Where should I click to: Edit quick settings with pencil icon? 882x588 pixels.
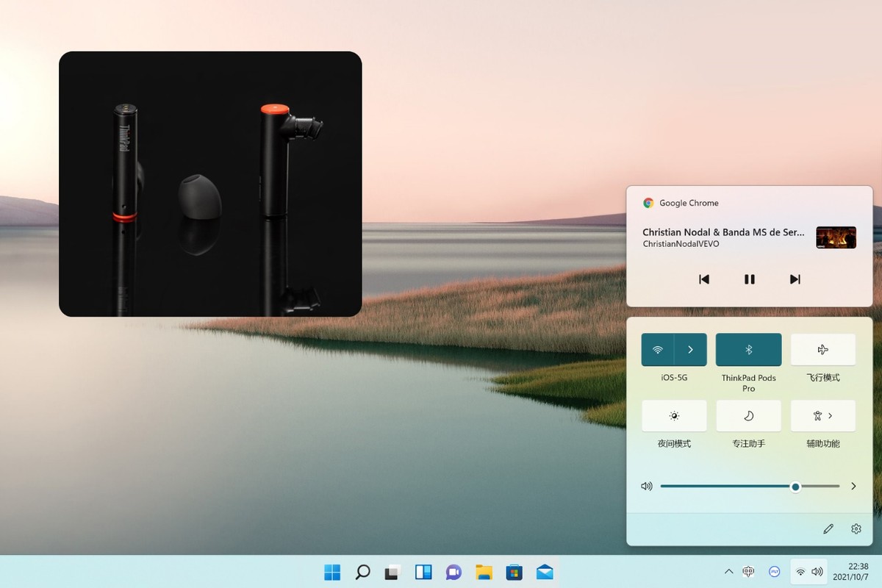[828, 528]
